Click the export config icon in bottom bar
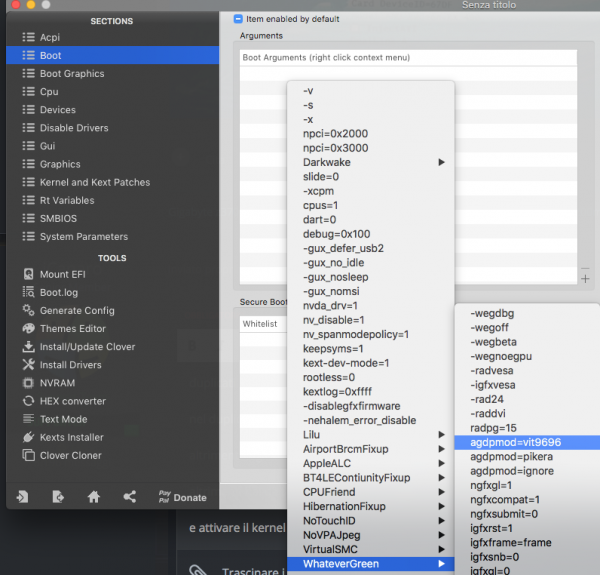The width and height of the screenshot is (600, 575). (x=58, y=497)
